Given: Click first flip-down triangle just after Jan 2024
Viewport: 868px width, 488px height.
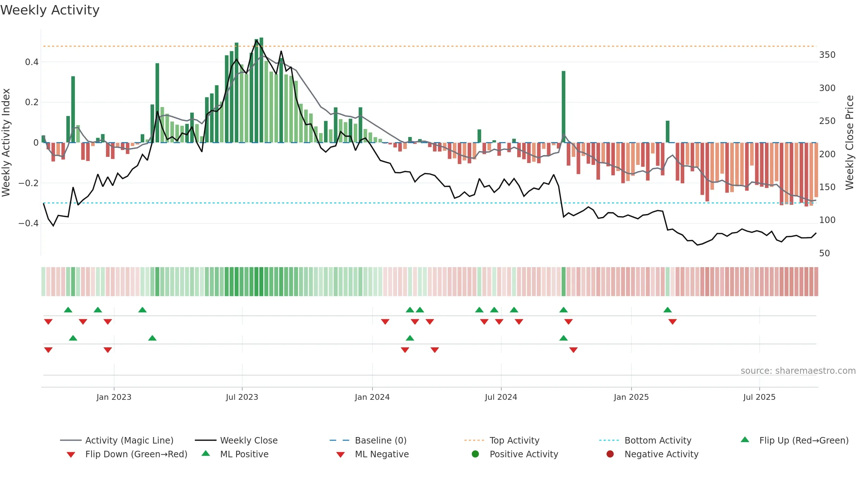Looking at the screenshot, I should click(385, 322).
